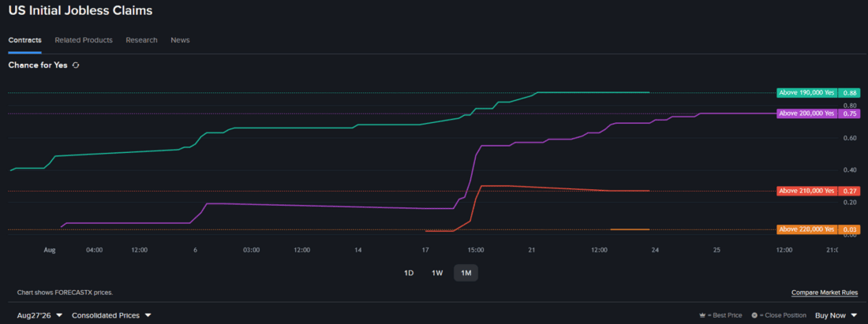Screen dimensions: 868x324
Task: Click the Above 200,000 Yes purple label
Action: click(806, 114)
